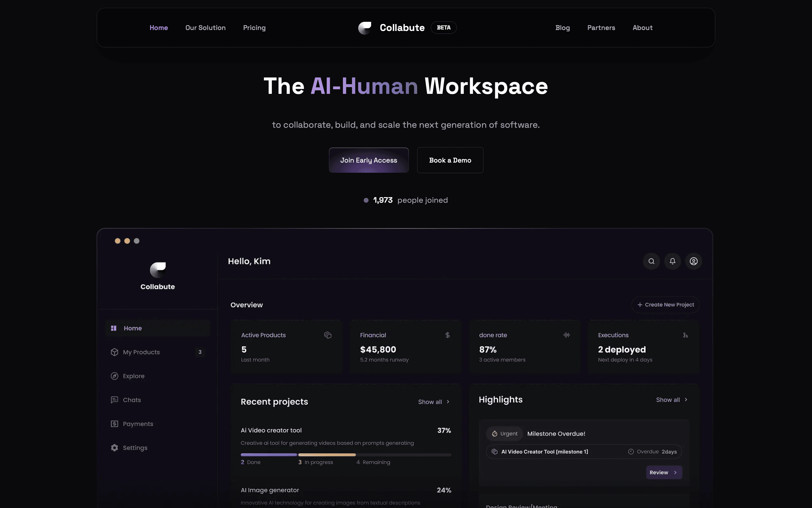Click the branch icon on Executions card
The width and height of the screenshot is (812, 508).
pyautogui.click(x=686, y=335)
